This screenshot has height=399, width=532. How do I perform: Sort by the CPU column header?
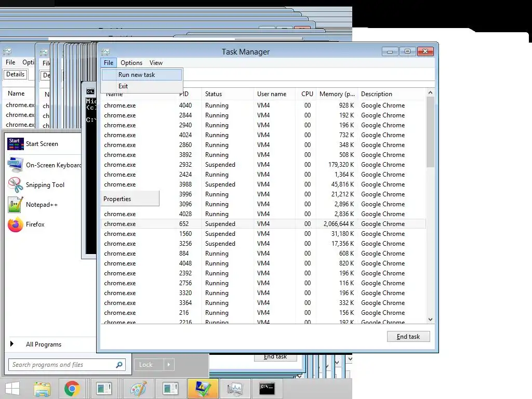[x=306, y=94]
